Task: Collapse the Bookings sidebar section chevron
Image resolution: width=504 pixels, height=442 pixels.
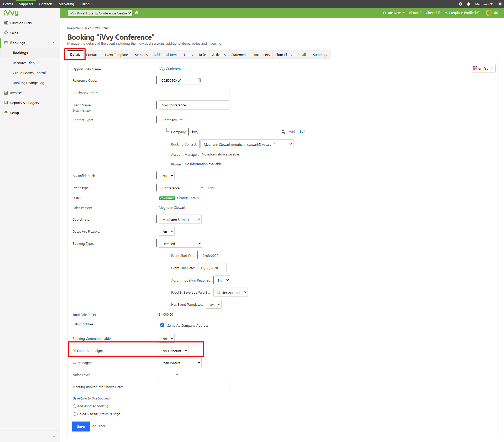Action: click(54, 43)
